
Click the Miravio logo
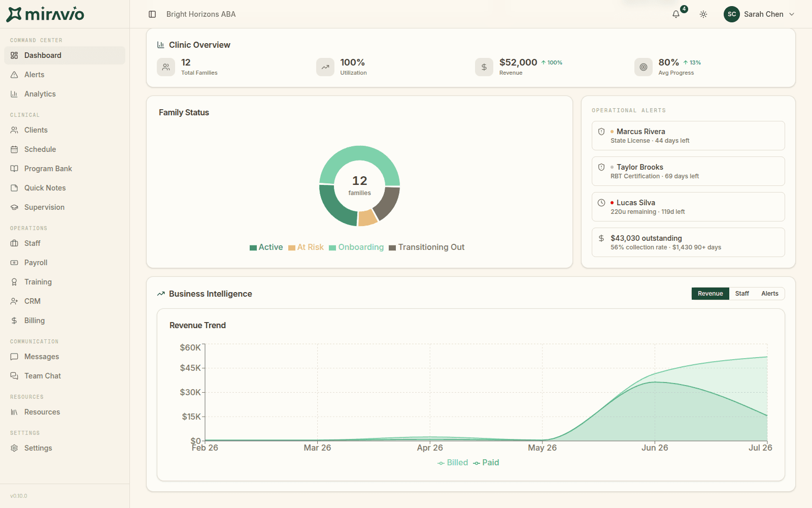46,14
